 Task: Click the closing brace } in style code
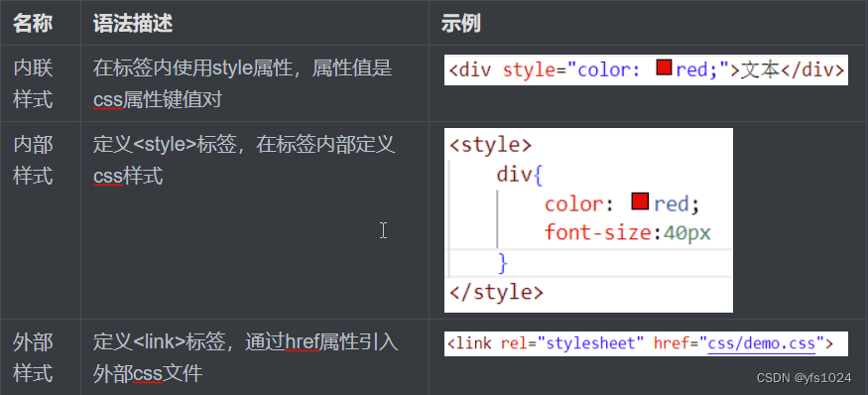(x=503, y=262)
